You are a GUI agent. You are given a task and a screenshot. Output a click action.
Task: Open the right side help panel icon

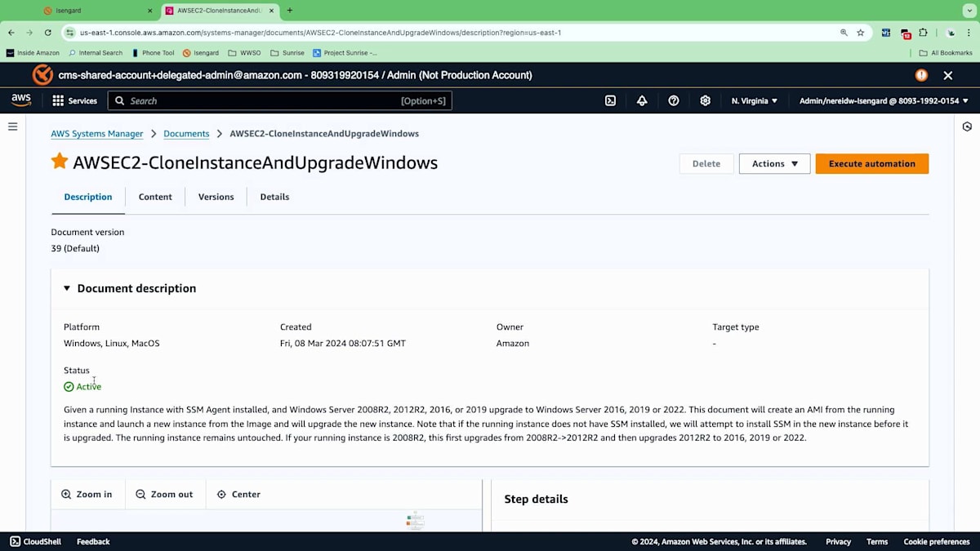point(967,127)
